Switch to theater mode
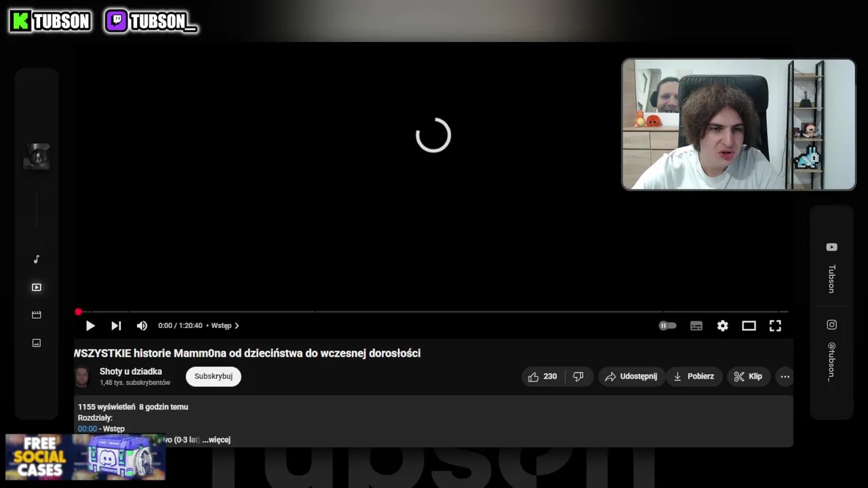868x488 pixels. [749, 326]
